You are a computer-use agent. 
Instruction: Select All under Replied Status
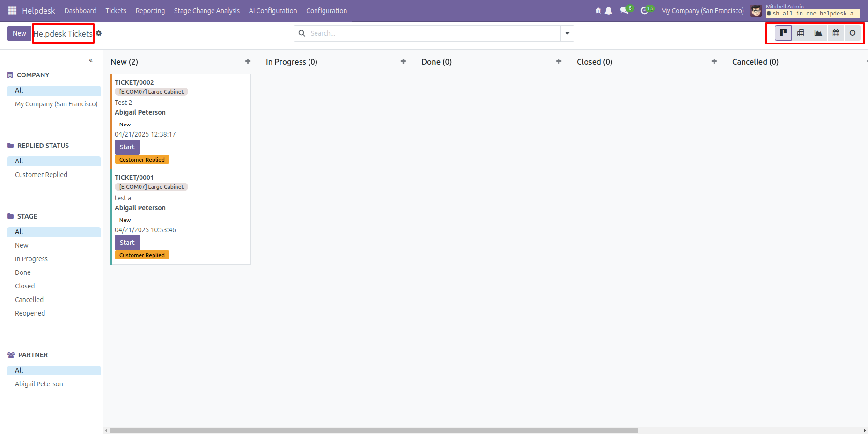click(54, 161)
